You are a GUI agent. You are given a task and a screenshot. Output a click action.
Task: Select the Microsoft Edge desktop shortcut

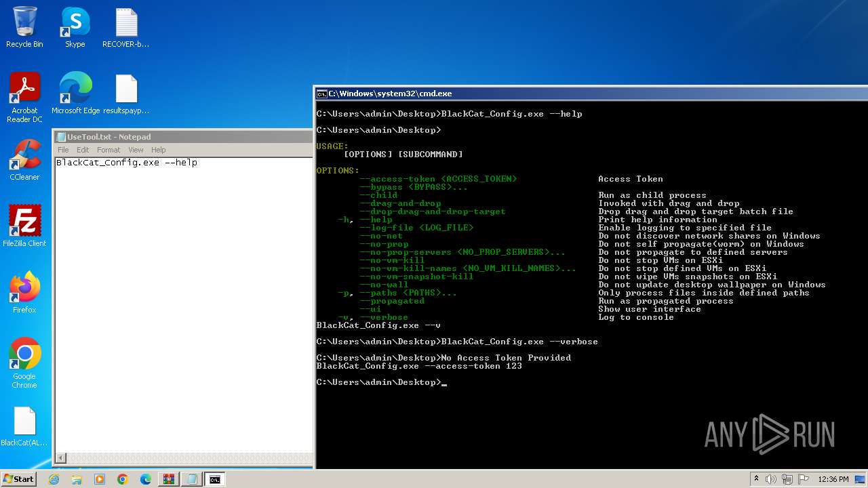point(75,94)
